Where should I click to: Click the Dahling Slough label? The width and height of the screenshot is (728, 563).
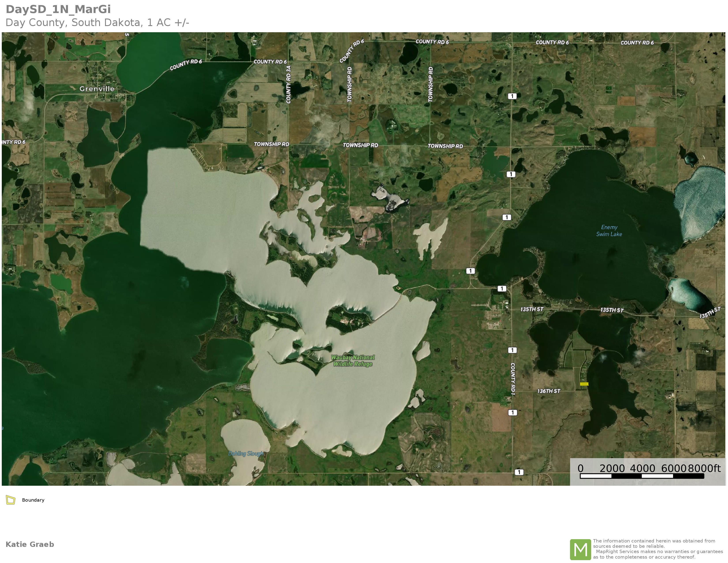pyautogui.click(x=246, y=454)
